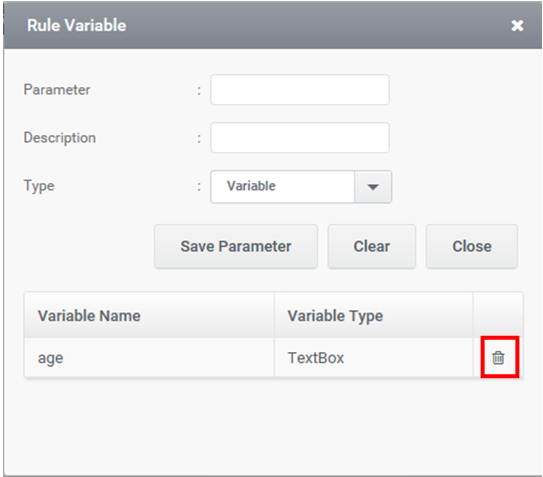Click the Clear button
The width and height of the screenshot is (543, 477).
click(x=372, y=246)
